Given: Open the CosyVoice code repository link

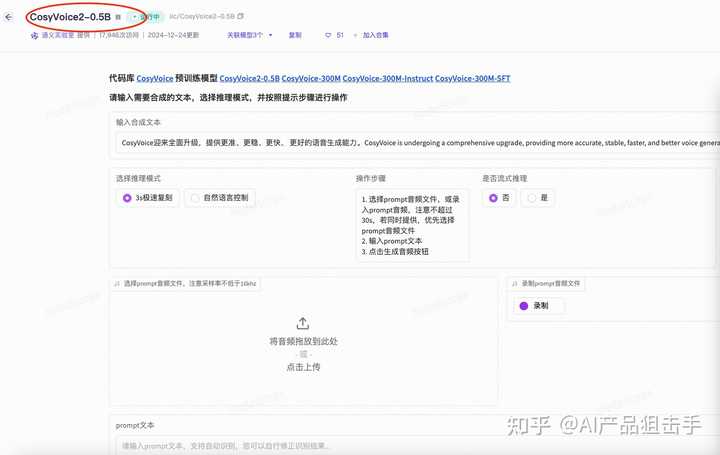Looking at the screenshot, I should tap(155, 79).
